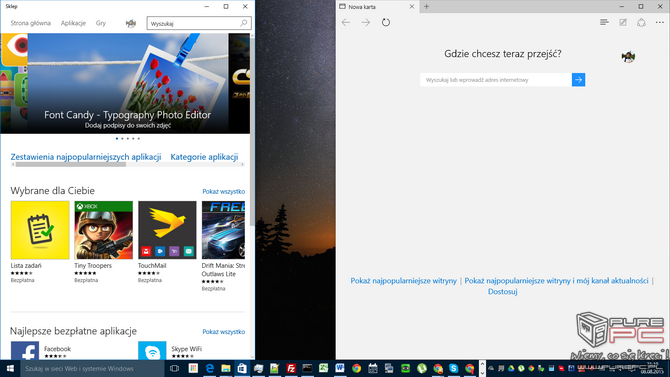670x377 pixels.
Task: Open the Task View taskbar icon
Action: [x=174, y=368]
